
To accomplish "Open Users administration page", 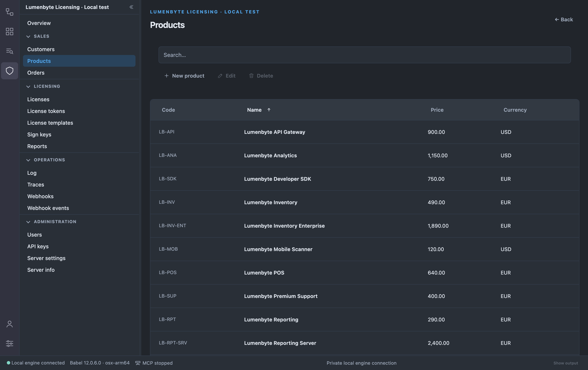I will coord(79,234).
